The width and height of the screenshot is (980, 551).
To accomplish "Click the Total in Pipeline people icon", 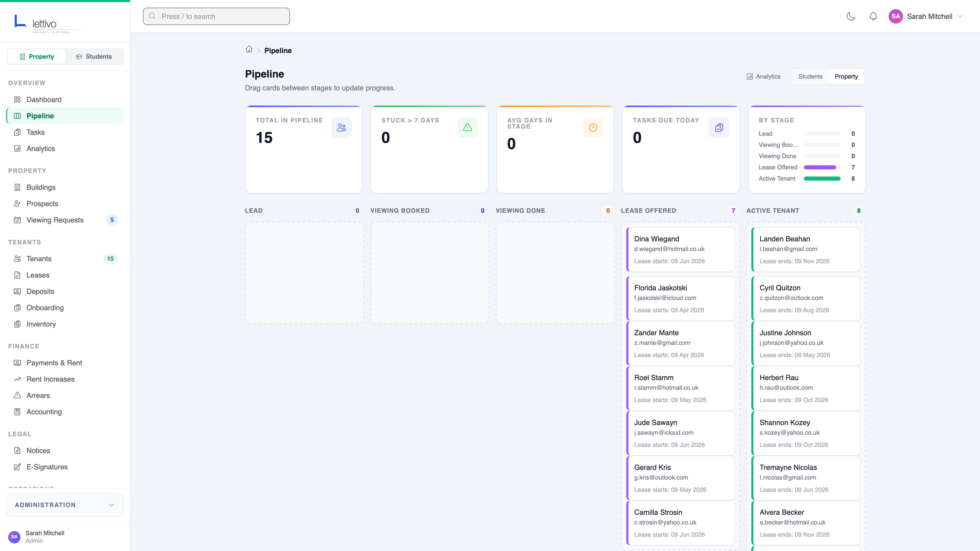I will 341,128.
